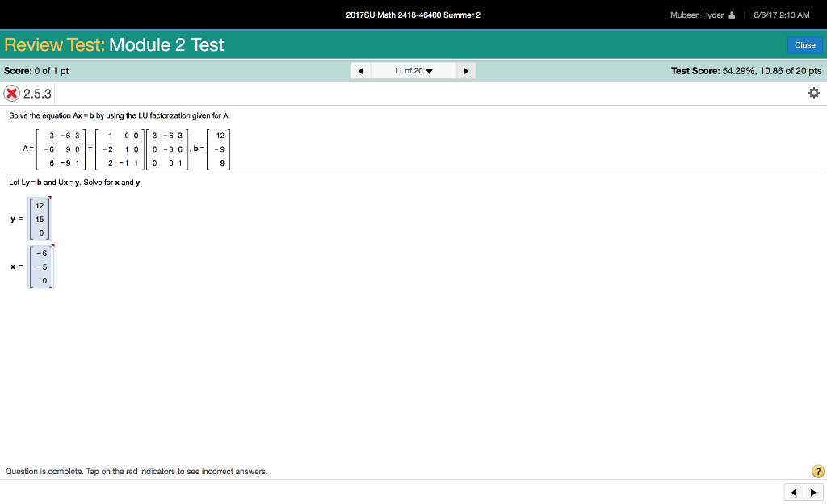This screenshot has width=827, height=504.
Task: Select the x answer matrix field
Action: tap(40, 267)
